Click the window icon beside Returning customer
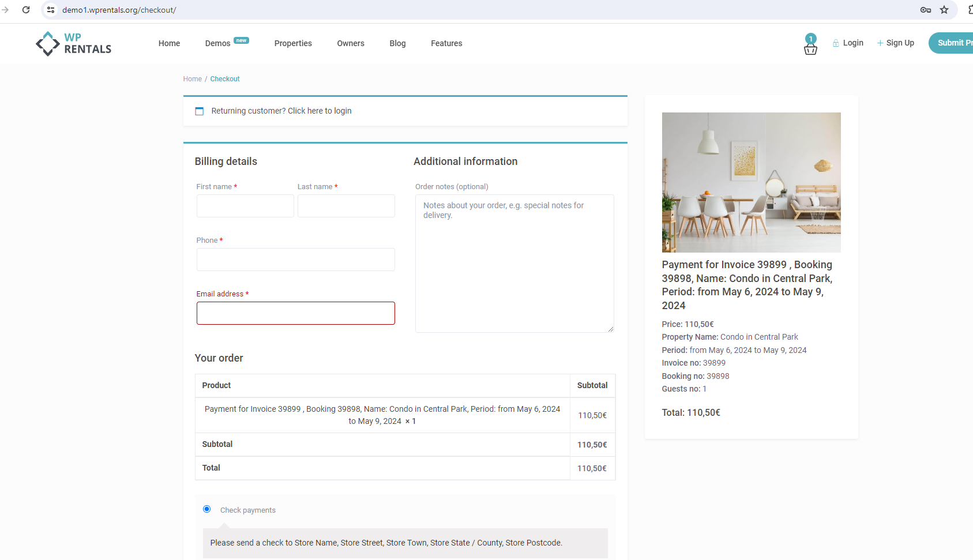The width and height of the screenshot is (973, 560). tap(200, 111)
